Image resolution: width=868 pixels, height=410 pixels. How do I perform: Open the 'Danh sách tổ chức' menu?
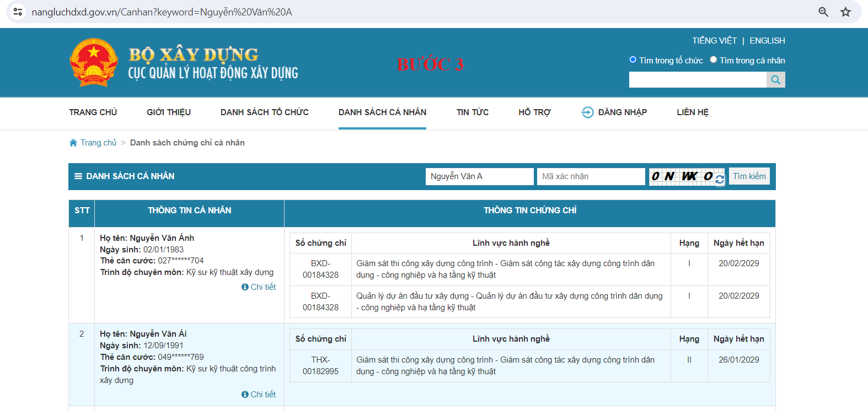[264, 112]
